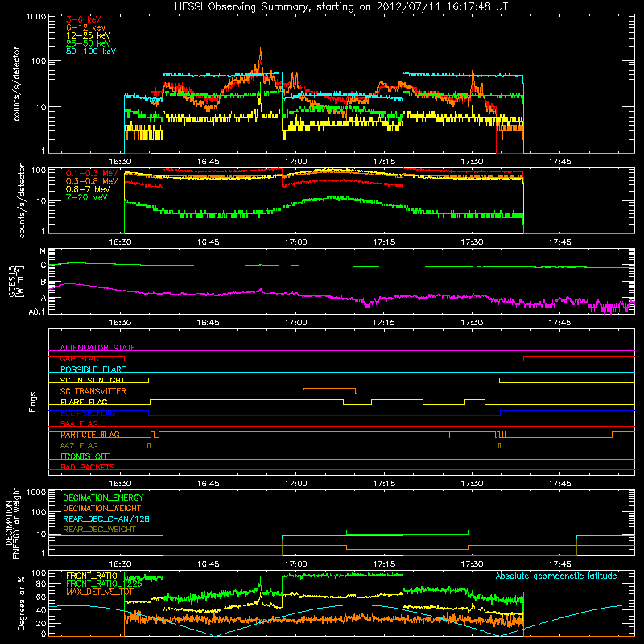644x644 pixels.
Task: Click the 17:30 tick under the MeV plot
Action: [472, 242]
